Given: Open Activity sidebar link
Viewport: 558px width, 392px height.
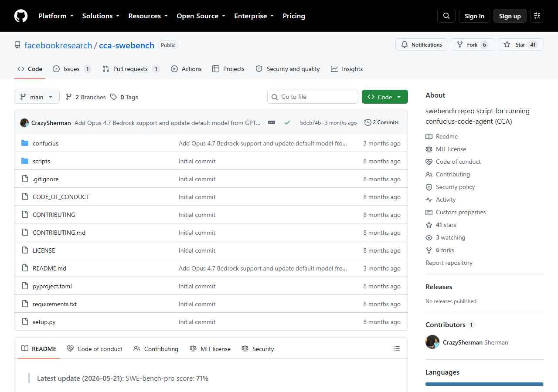Looking at the screenshot, I should point(441,199).
